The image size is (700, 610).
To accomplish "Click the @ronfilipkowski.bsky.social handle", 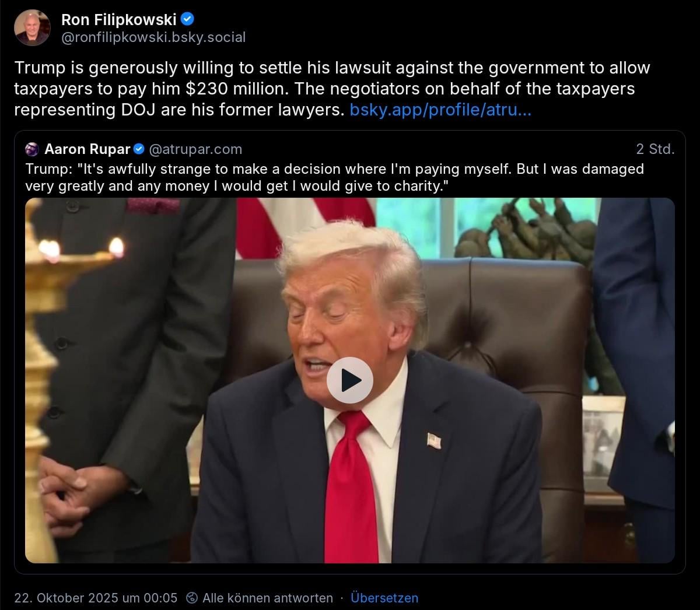I will (x=153, y=37).
